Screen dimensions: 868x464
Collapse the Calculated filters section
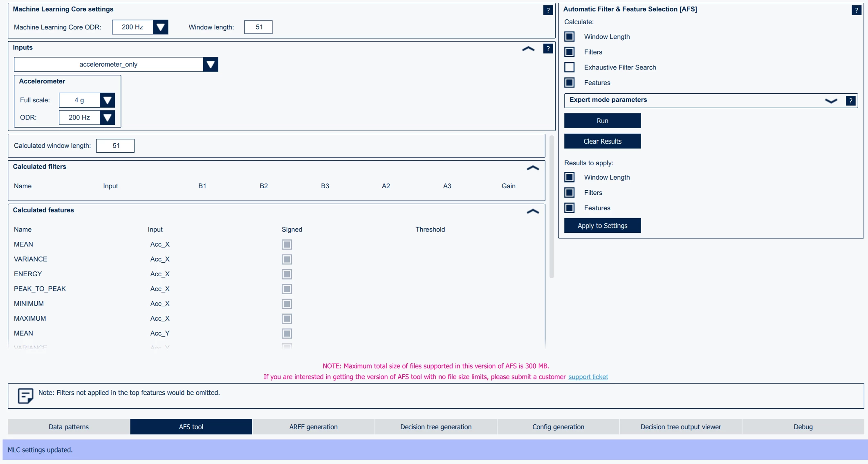(533, 168)
